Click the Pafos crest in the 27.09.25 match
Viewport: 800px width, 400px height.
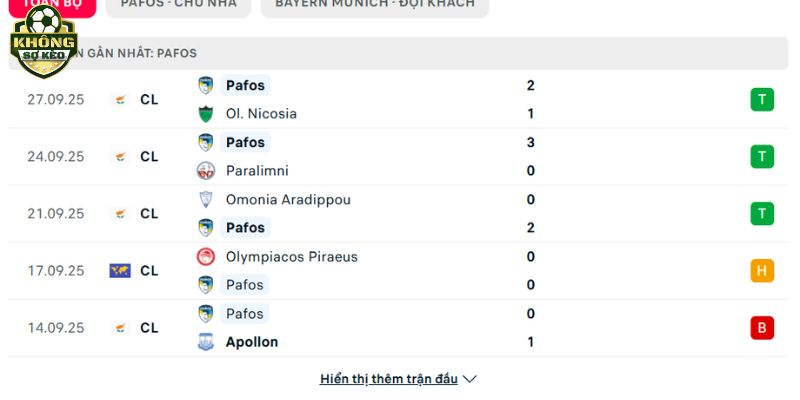(x=206, y=86)
